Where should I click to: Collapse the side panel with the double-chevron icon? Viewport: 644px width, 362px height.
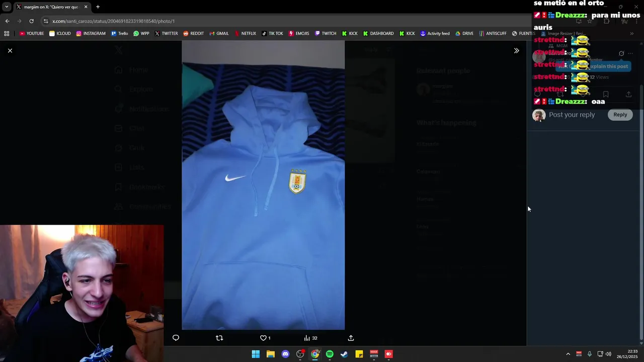tap(516, 50)
